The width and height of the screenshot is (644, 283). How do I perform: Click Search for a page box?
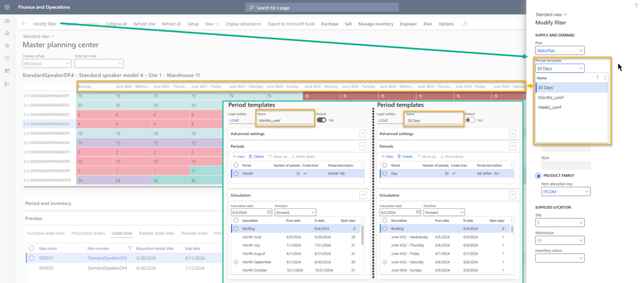(x=321, y=7)
